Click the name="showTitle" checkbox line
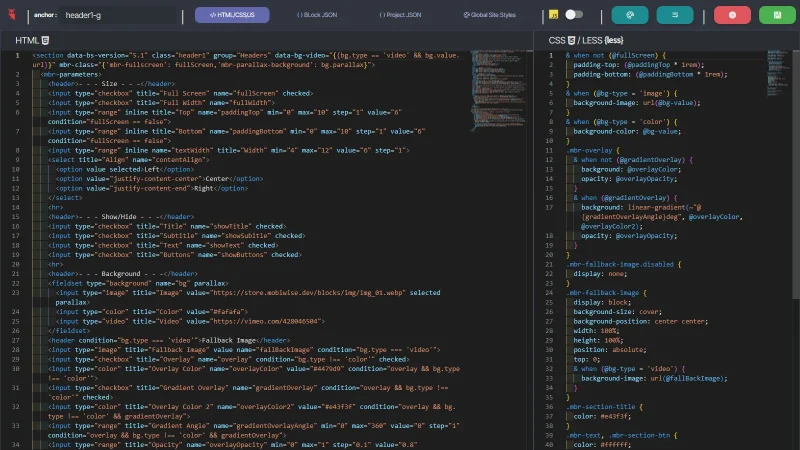 167,226
